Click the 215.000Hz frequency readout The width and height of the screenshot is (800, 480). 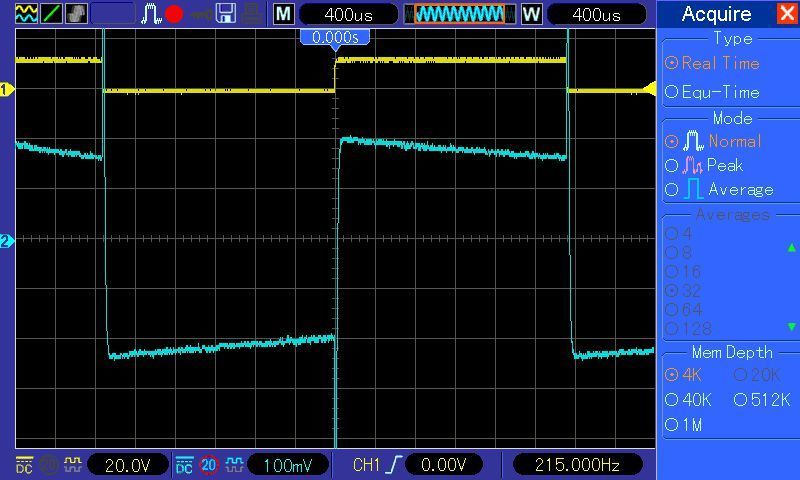577,465
